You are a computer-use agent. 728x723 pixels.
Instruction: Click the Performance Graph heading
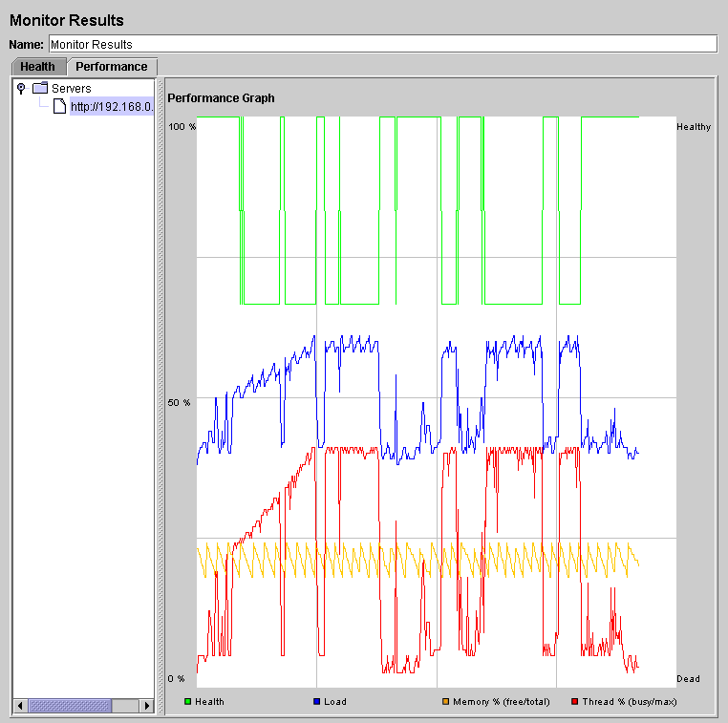221,97
